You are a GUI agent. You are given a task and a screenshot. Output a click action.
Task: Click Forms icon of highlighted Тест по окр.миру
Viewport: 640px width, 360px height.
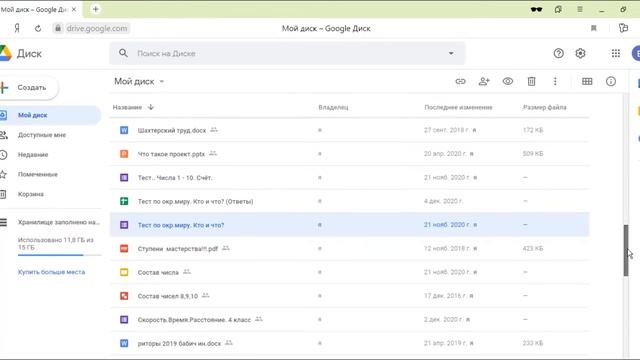coord(124,225)
